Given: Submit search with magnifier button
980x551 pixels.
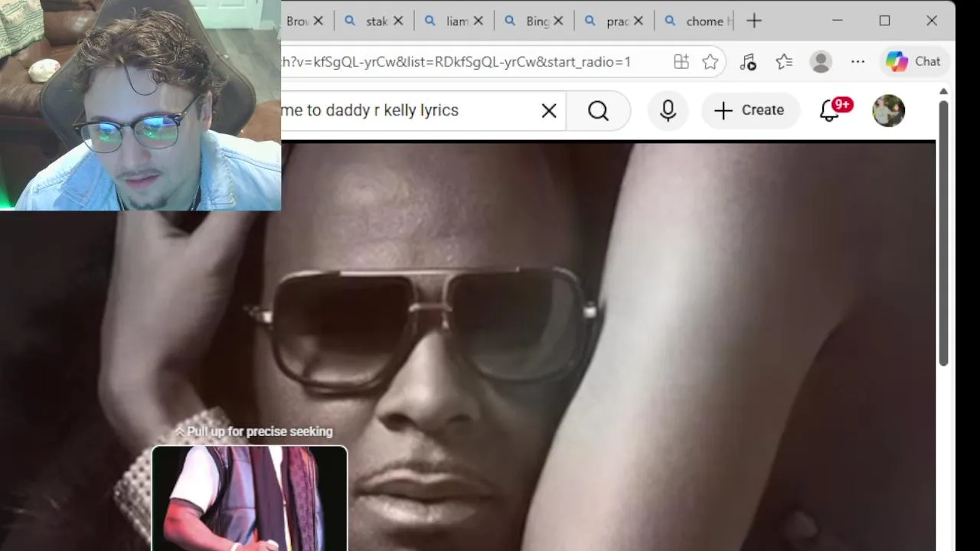Looking at the screenshot, I should 599,111.
